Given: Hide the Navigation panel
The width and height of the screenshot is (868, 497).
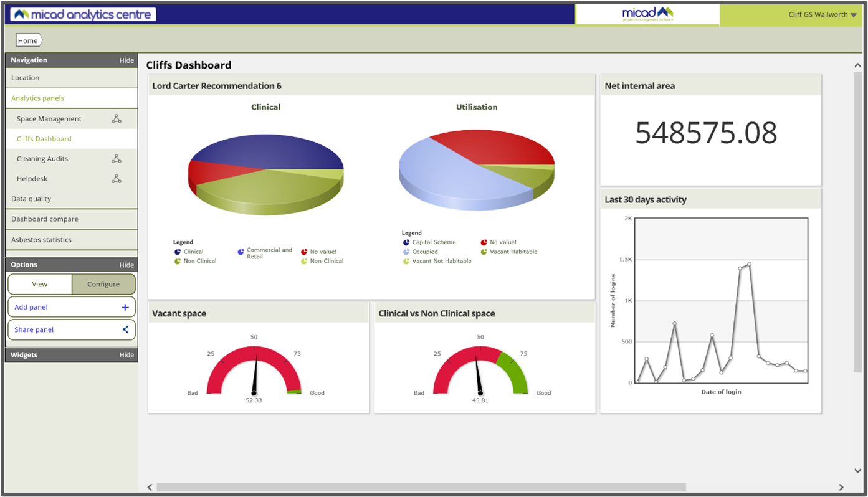Looking at the screenshot, I should (126, 60).
